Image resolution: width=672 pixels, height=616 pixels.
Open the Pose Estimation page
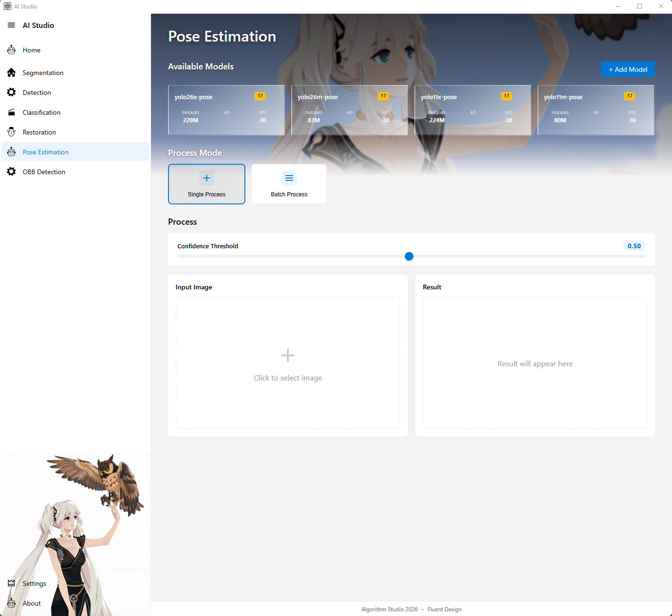click(x=46, y=152)
